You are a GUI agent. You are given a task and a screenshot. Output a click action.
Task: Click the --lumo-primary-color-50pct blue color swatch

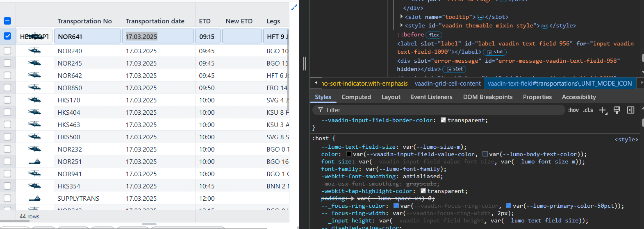508,206
